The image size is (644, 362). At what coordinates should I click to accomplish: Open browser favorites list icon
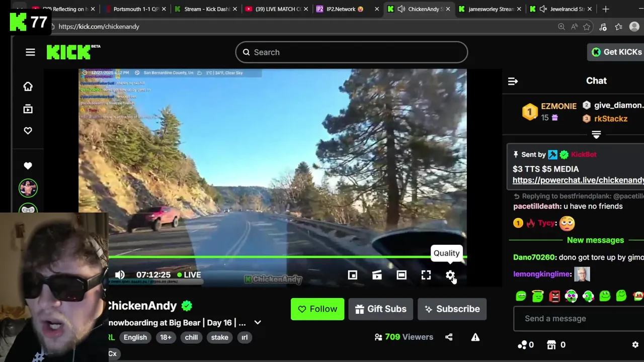click(x=618, y=27)
